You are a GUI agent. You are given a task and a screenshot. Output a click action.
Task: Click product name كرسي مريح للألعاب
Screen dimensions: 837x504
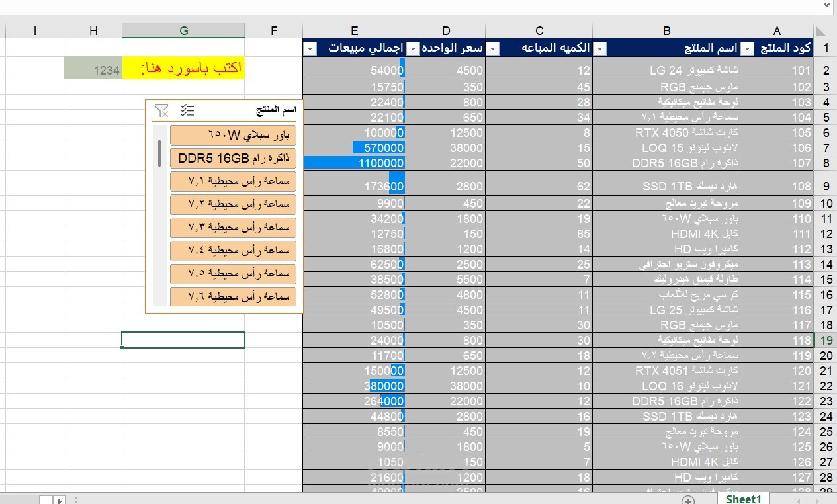[x=666, y=294]
